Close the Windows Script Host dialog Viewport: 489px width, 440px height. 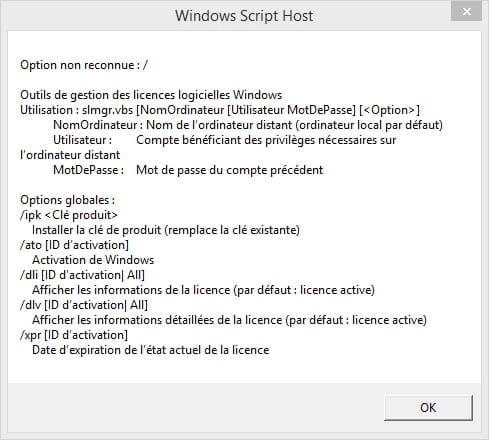(467, 12)
